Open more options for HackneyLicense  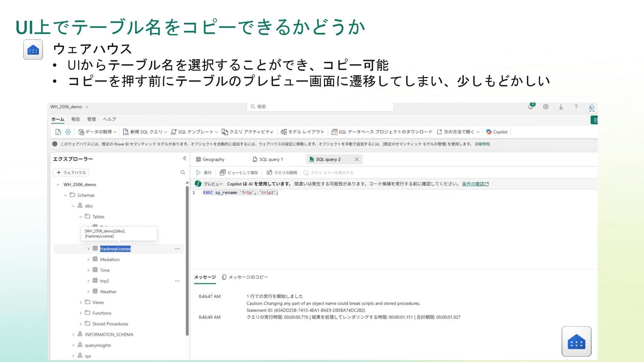(x=177, y=249)
